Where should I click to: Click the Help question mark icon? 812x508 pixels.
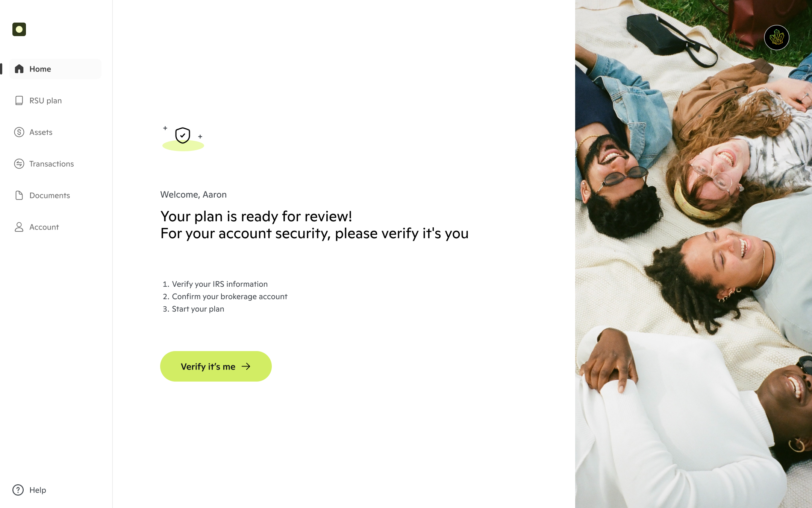click(18, 490)
